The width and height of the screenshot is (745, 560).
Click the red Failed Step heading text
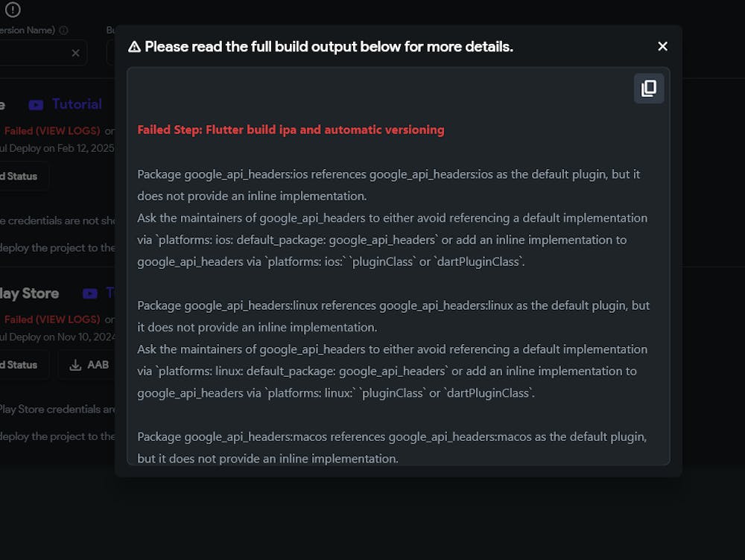coord(291,130)
